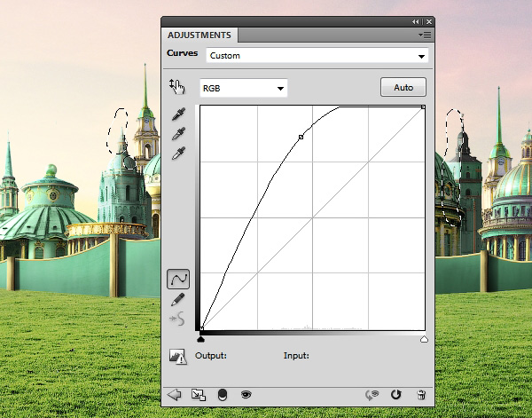Switch panel to expanded view icon
Viewport: 532px width, 418px height.
[x=199, y=395]
